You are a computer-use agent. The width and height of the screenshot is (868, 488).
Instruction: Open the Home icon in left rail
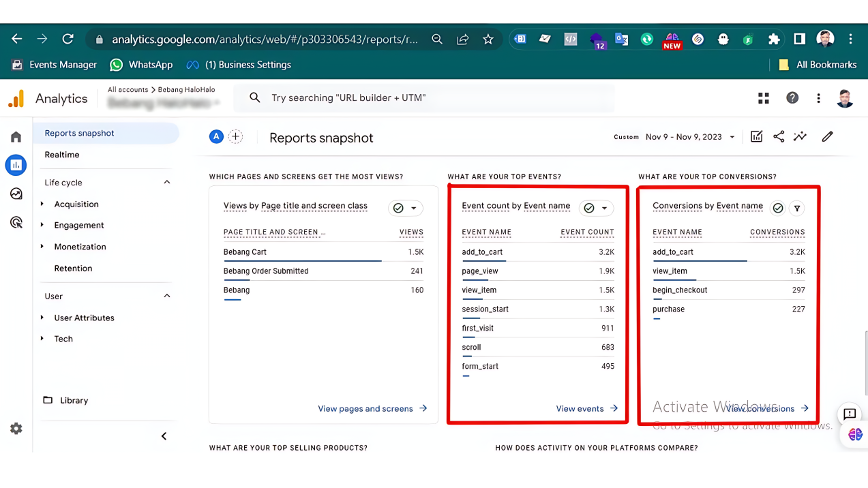[x=16, y=137]
